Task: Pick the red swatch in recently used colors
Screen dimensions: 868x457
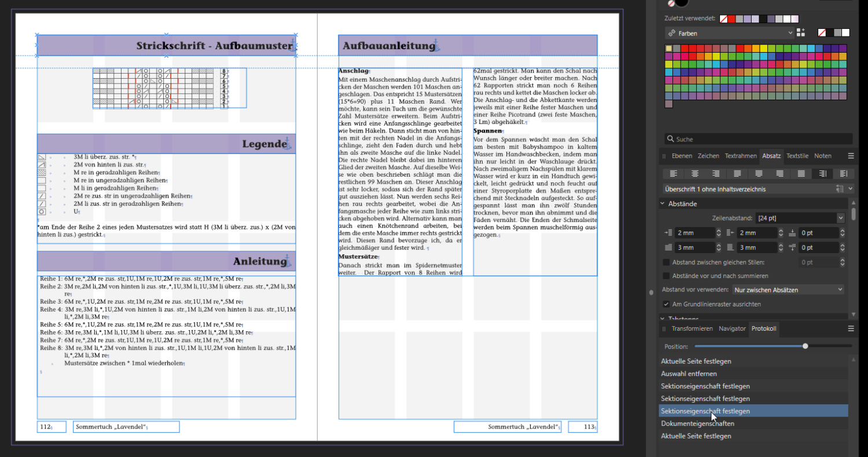Action: 731,19
